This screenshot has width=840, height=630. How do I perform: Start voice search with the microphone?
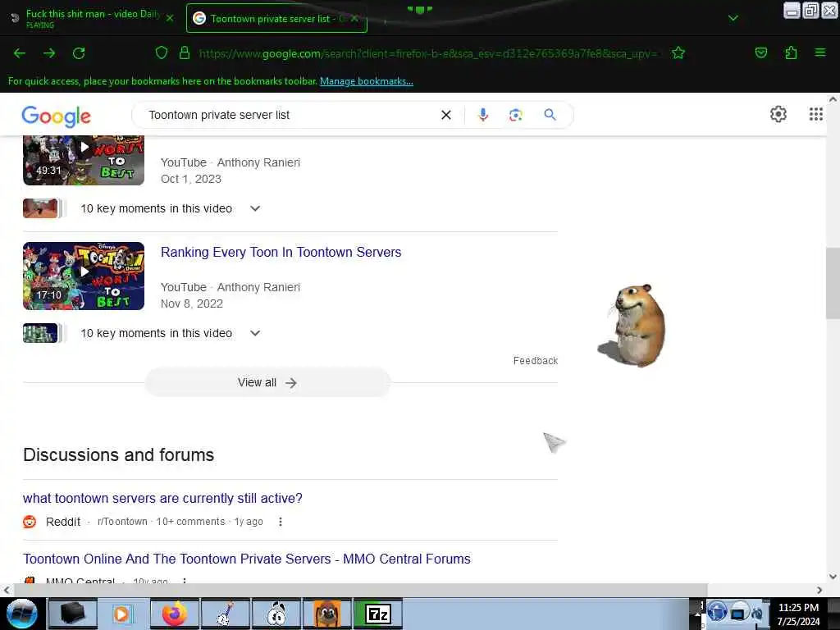(x=482, y=115)
